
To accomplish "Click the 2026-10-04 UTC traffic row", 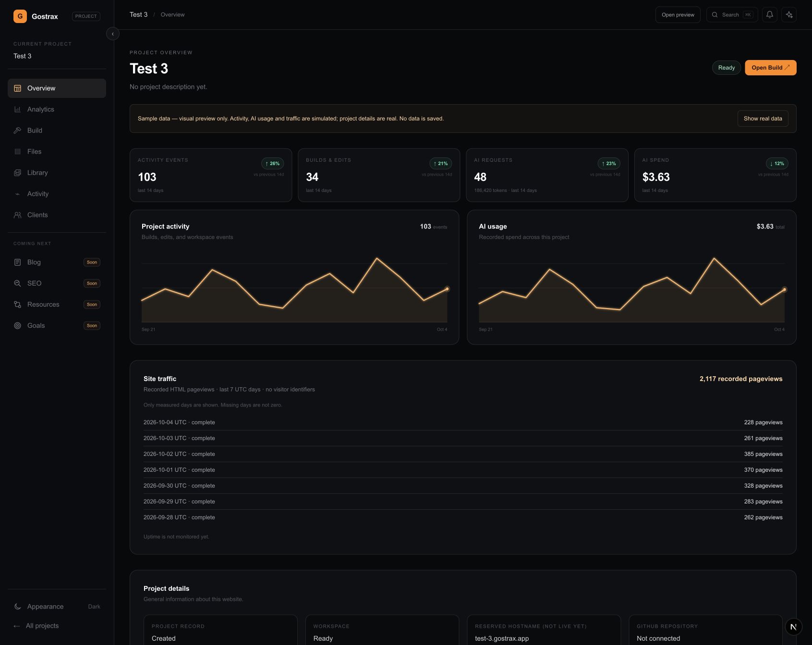I will [463, 422].
